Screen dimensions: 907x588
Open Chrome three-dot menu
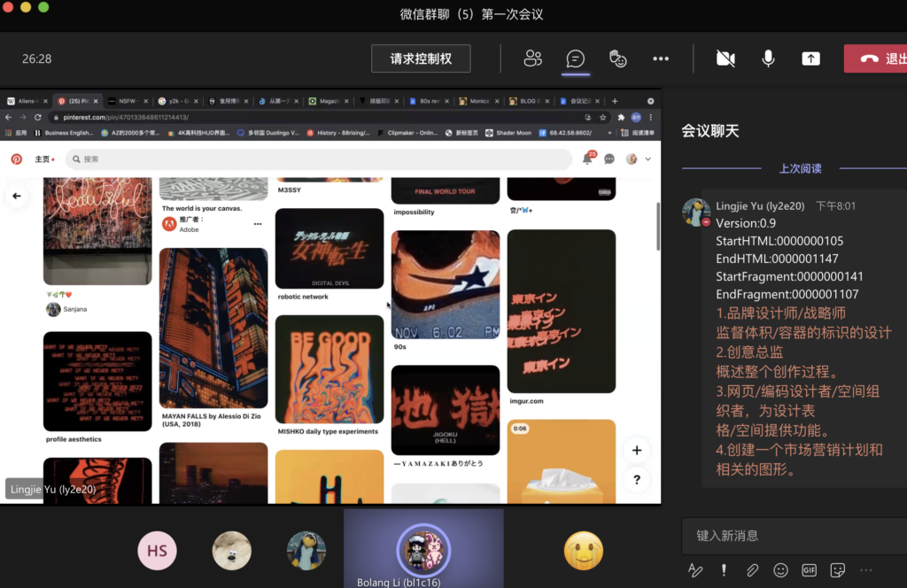[x=651, y=118]
